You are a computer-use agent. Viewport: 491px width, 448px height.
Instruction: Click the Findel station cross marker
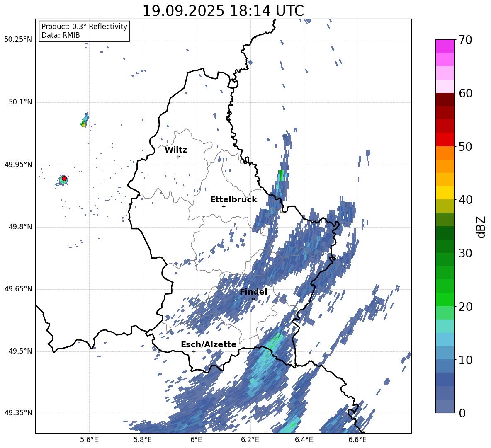pyautogui.click(x=253, y=299)
